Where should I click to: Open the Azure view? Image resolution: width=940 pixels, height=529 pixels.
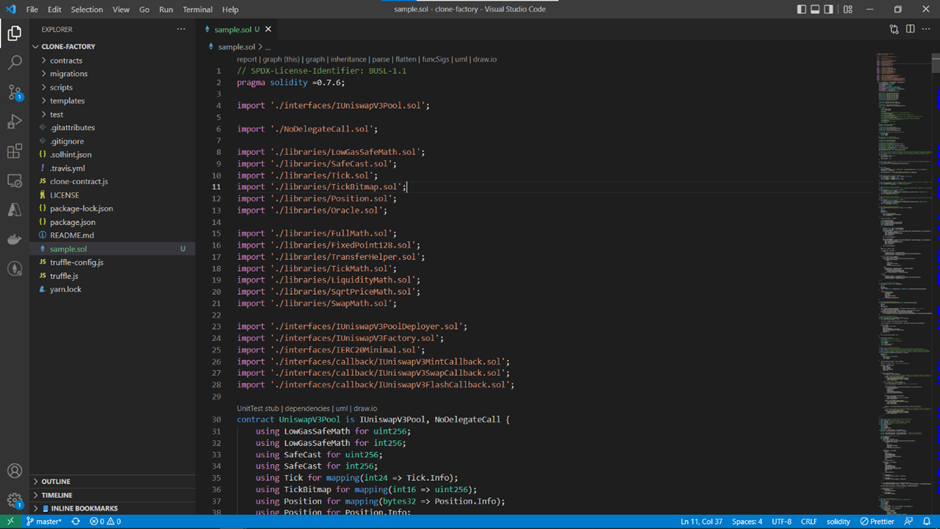pos(14,209)
